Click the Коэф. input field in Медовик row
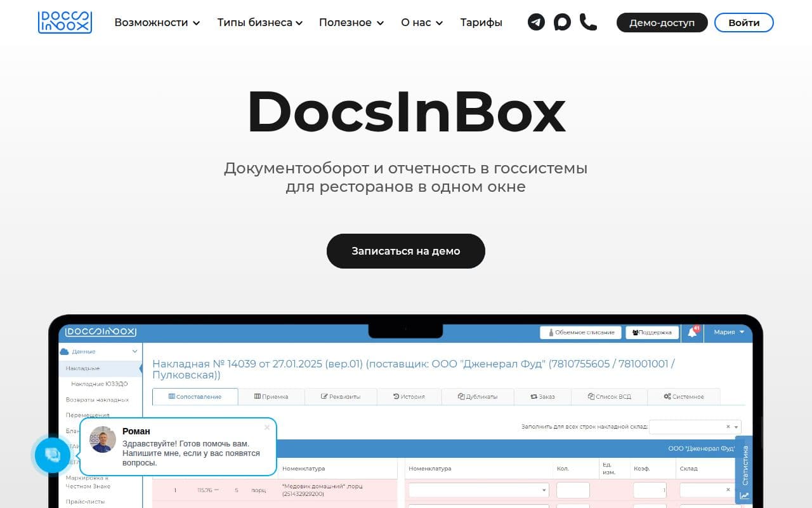 [x=650, y=490]
